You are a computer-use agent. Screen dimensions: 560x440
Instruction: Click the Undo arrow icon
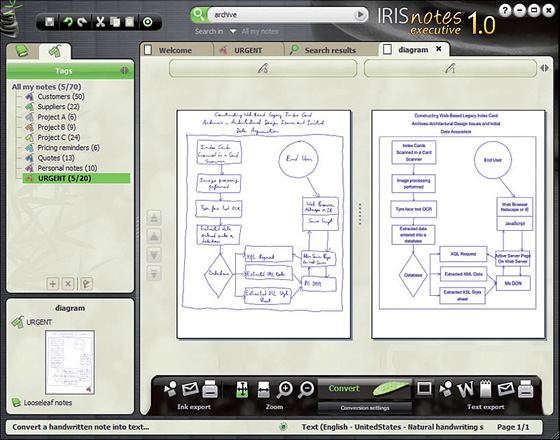click(x=68, y=22)
